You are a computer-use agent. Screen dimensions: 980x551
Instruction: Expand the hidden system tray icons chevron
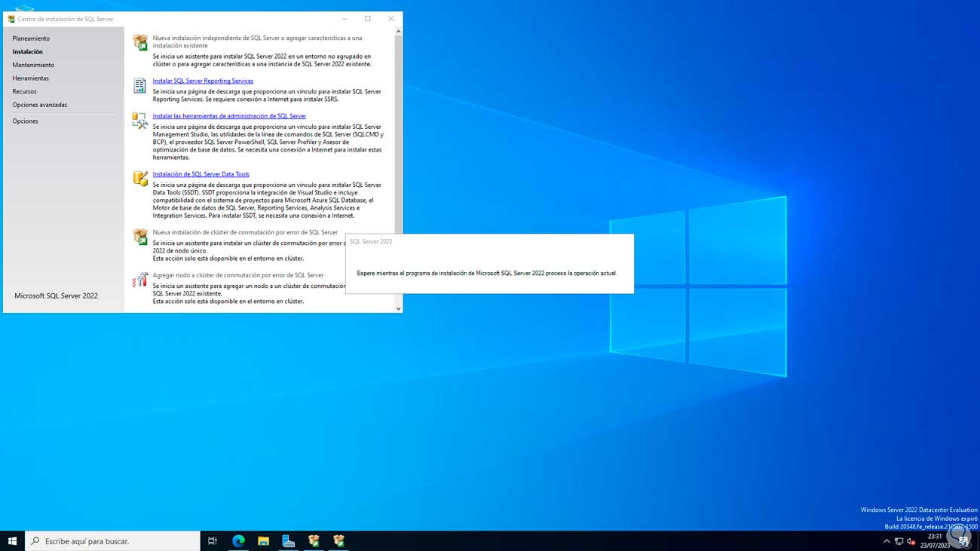pyautogui.click(x=887, y=541)
